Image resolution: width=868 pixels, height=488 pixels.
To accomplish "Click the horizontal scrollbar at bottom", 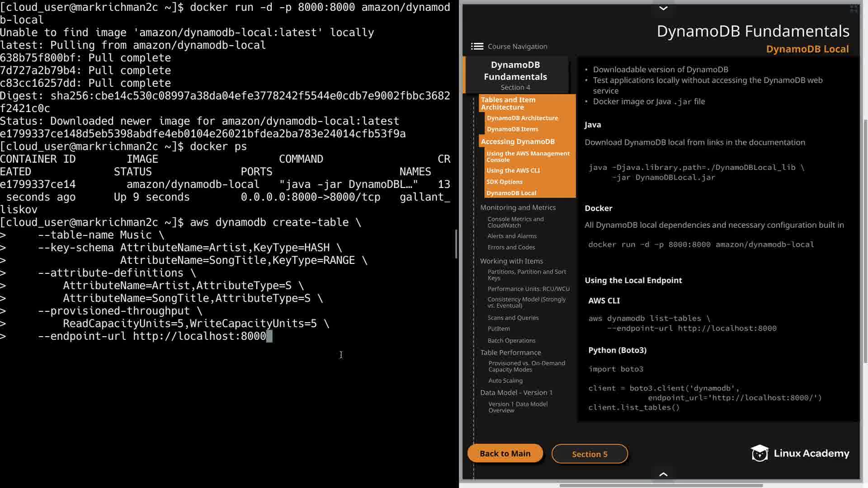I will point(661,485).
